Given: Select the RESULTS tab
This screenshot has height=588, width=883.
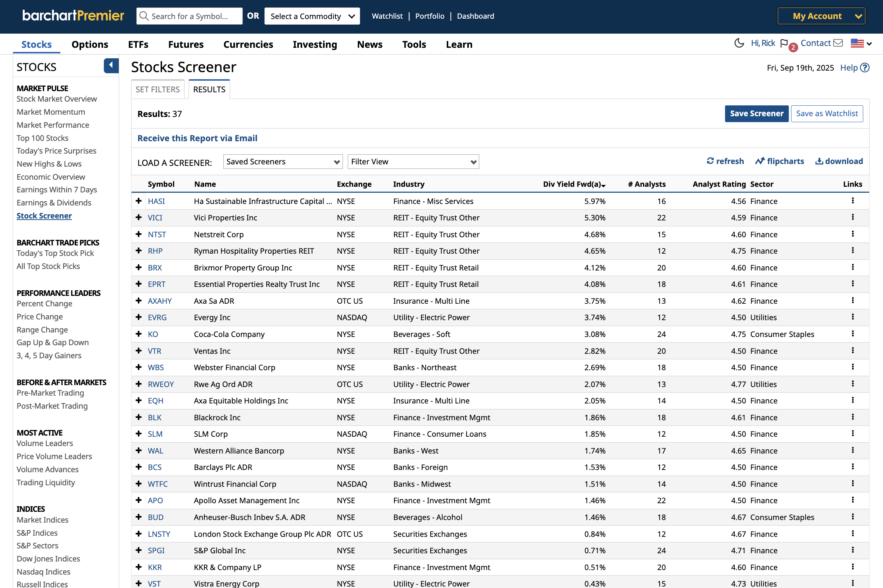Looking at the screenshot, I should pyautogui.click(x=209, y=89).
